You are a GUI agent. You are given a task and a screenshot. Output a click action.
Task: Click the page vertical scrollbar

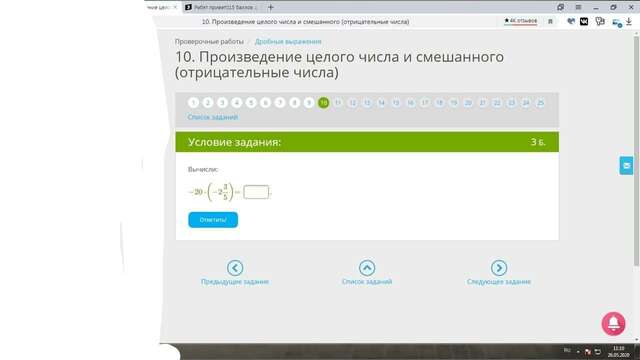(x=636, y=151)
